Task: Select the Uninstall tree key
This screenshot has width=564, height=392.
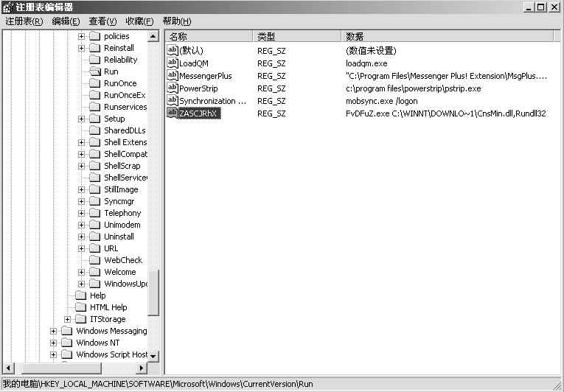Action: [119, 237]
